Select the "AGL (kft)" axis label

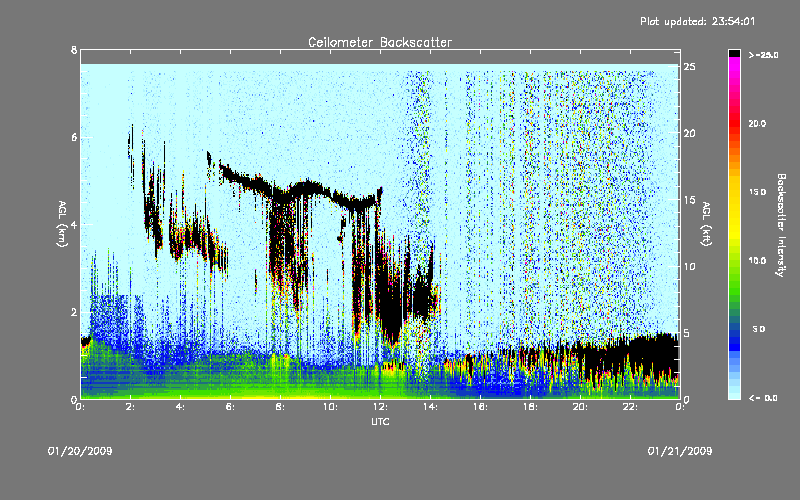click(706, 224)
